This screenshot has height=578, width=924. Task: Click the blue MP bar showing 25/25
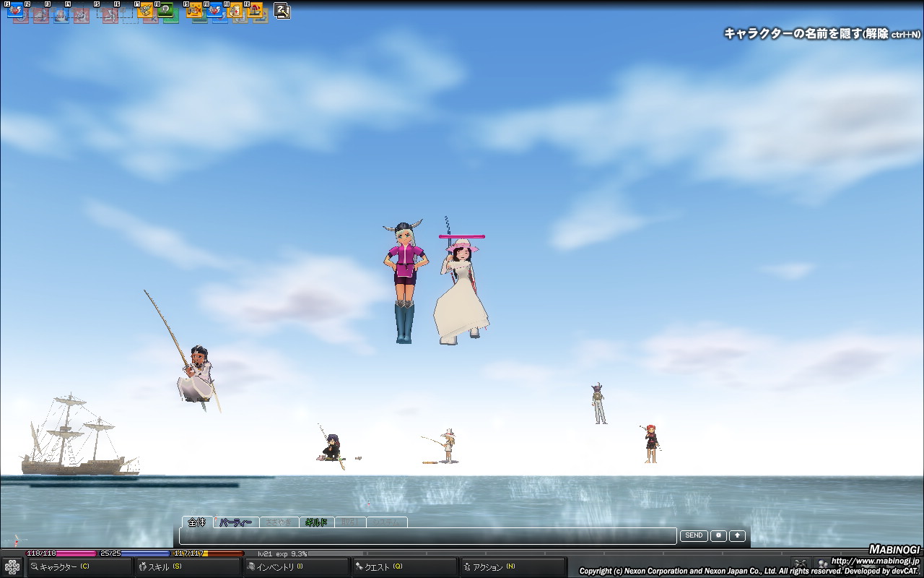134,553
